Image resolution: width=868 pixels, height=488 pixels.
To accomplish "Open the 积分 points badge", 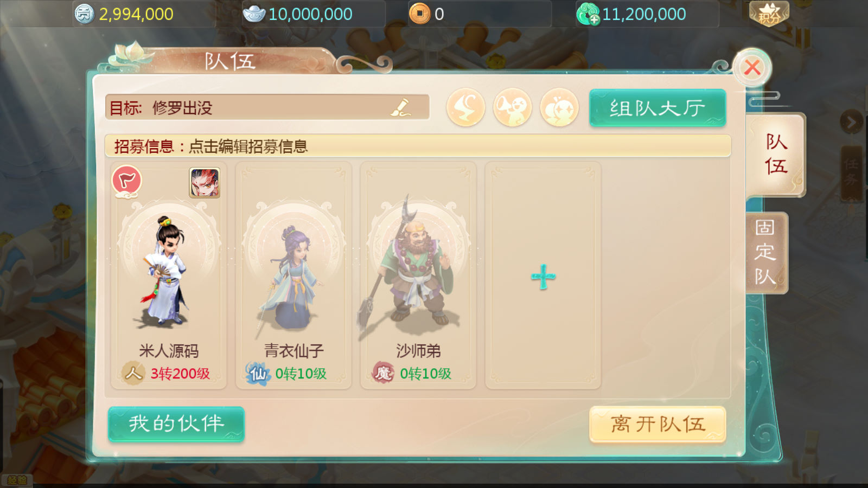I will click(769, 14).
